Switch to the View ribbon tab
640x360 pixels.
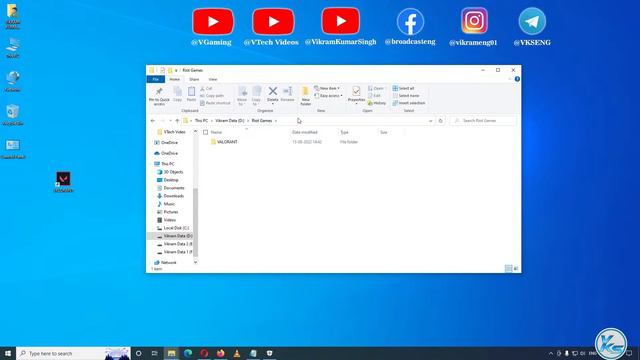pyautogui.click(x=213, y=79)
